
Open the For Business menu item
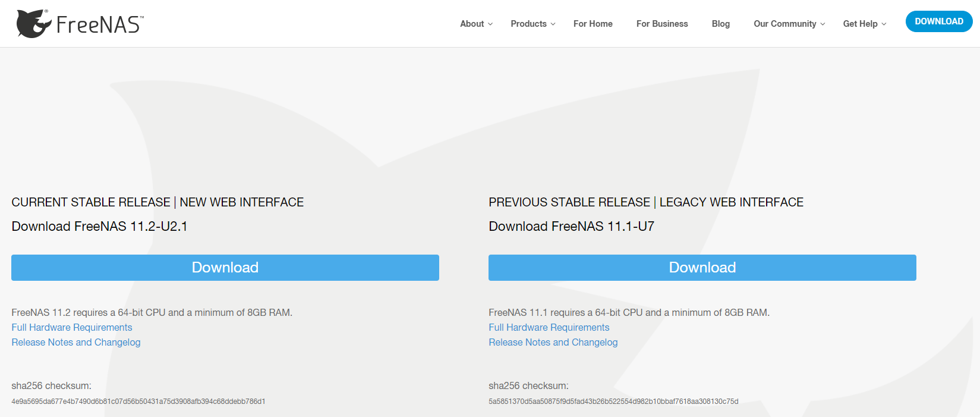tap(661, 24)
